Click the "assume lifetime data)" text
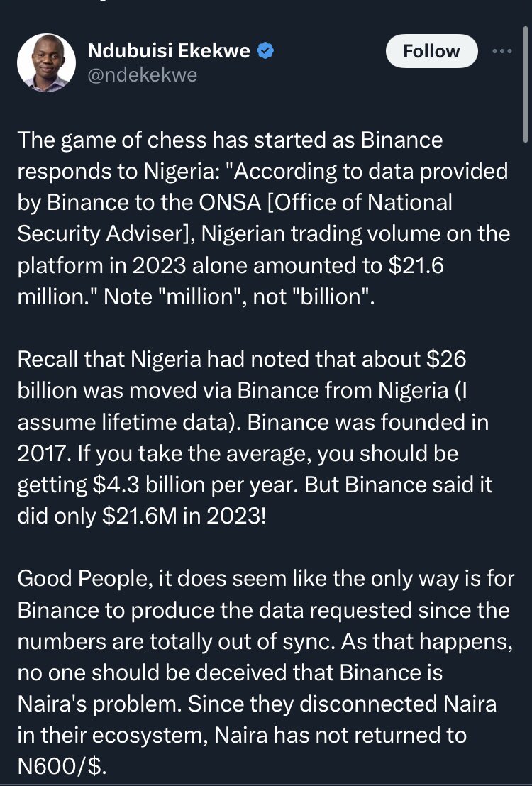This screenshot has height=786, width=532. 129,422
